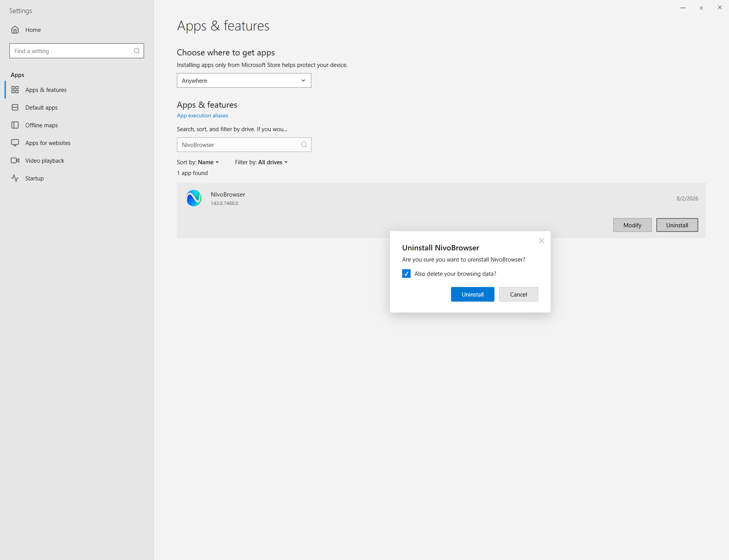Minimize the Settings window
The width and height of the screenshot is (729, 560).
(683, 7)
